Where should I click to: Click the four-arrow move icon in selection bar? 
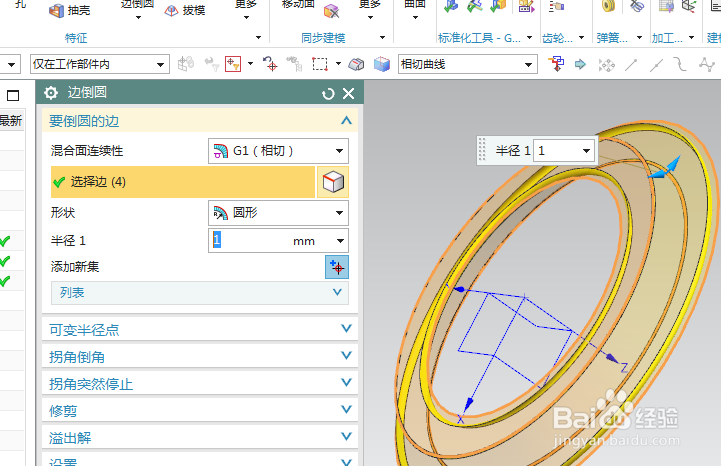point(607,65)
